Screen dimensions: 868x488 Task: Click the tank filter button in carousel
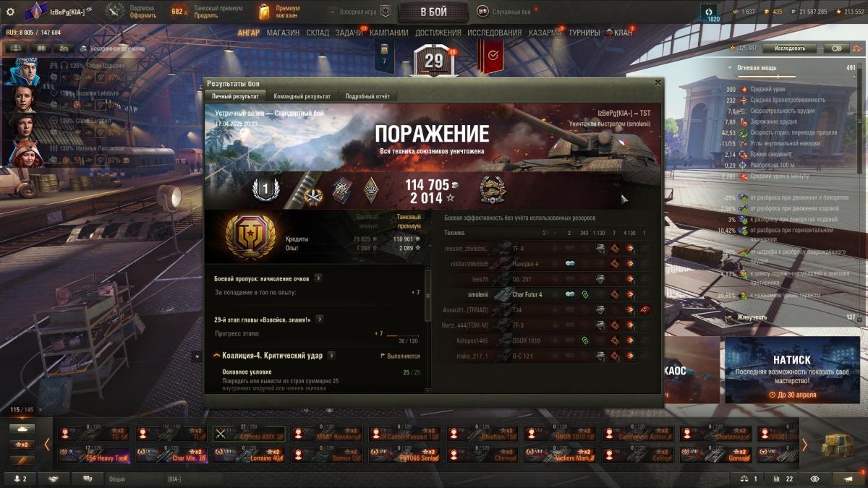pyautogui.click(x=22, y=429)
